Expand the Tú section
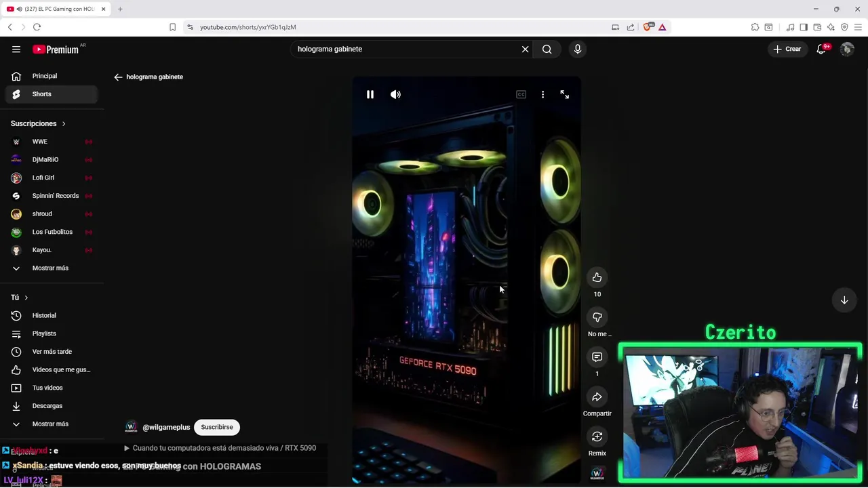The height and width of the screenshot is (488, 868). pos(19,298)
